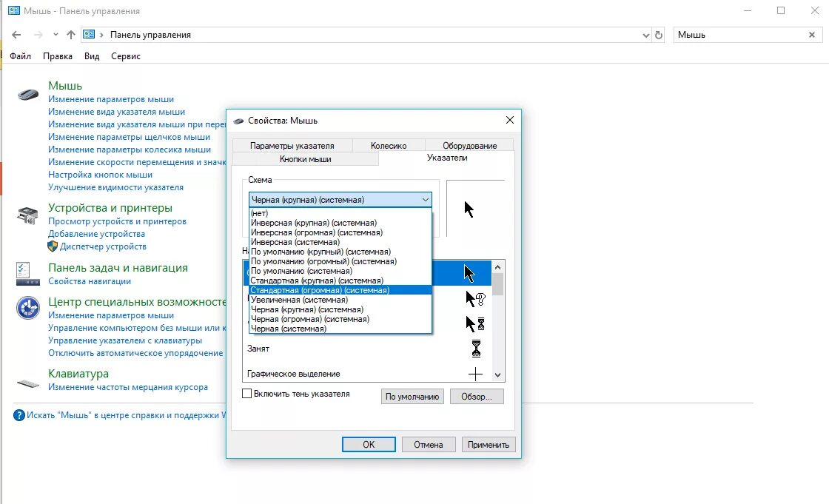829x504 pixels.
Task: Choose По умолчанию (системная) scheme option
Action: [x=340, y=271]
